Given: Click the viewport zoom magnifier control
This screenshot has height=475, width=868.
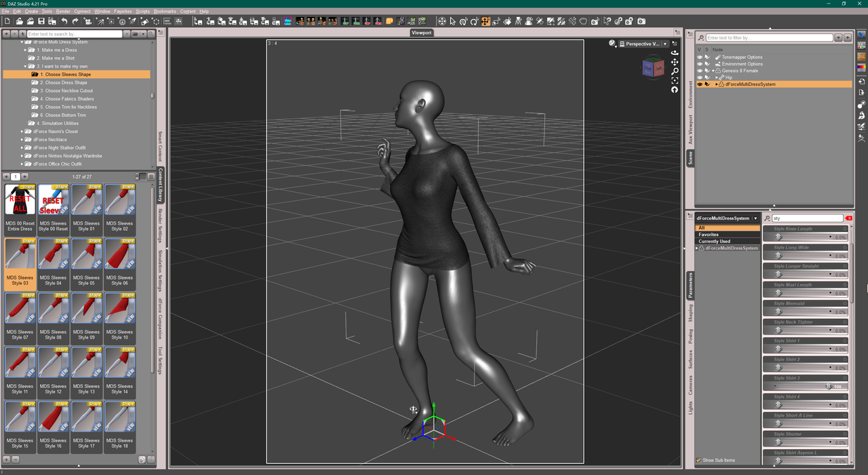Looking at the screenshot, I should tap(675, 71).
